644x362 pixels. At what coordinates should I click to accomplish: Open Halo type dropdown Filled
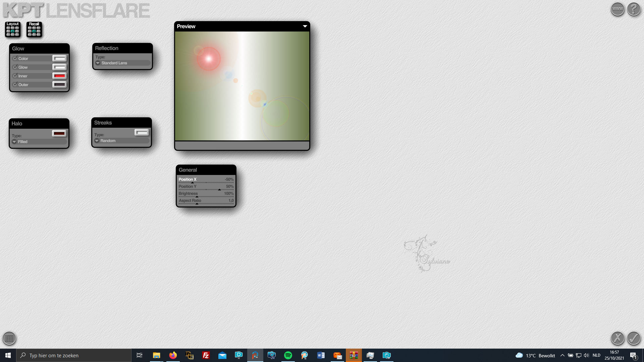(x=39, y=142)
